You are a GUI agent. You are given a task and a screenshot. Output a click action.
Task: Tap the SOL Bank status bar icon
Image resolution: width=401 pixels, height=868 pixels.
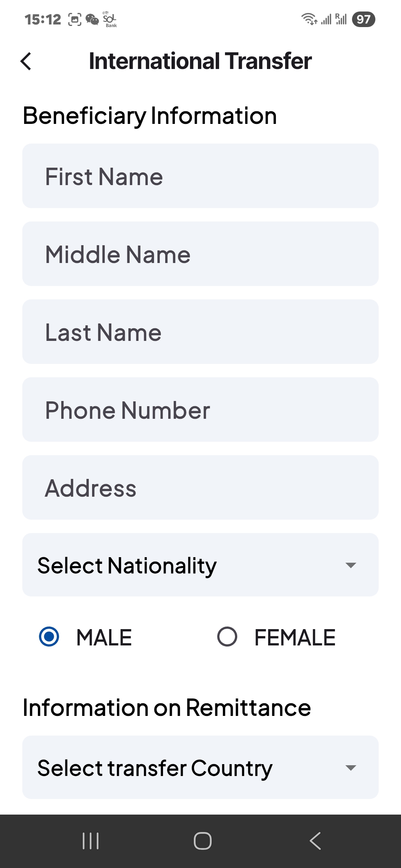coord(110,20)
